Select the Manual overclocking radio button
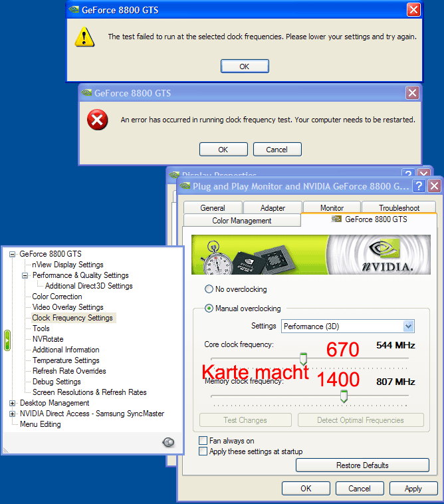 [209, 309]
